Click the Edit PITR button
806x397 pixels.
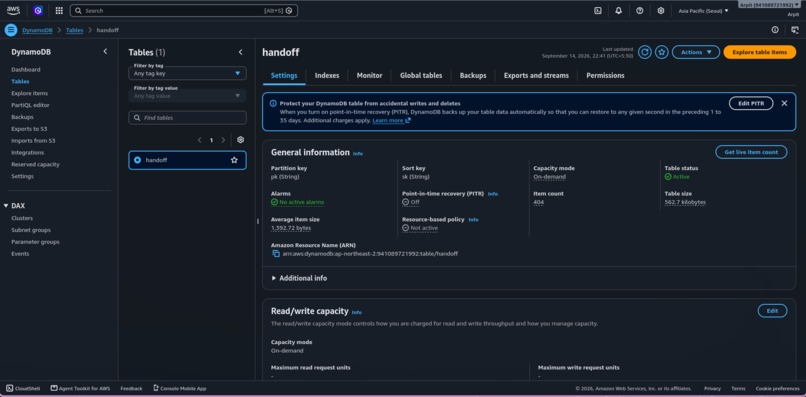point(750,103)
